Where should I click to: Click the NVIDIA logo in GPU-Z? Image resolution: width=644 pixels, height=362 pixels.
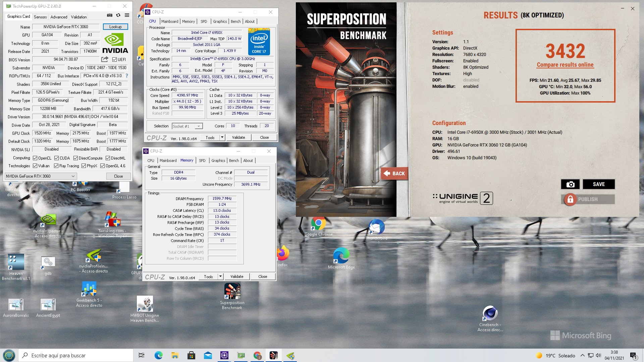pos(115,44)
